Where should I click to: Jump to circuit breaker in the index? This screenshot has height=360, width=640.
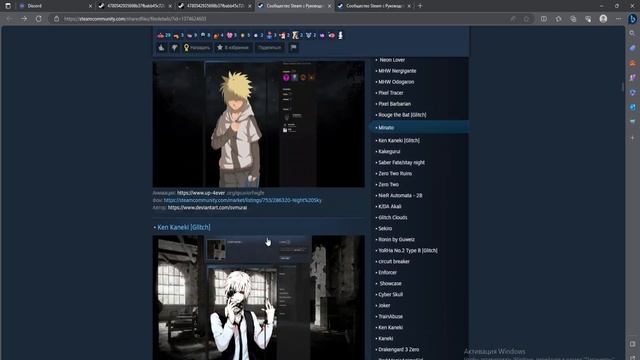pos(394,262)
